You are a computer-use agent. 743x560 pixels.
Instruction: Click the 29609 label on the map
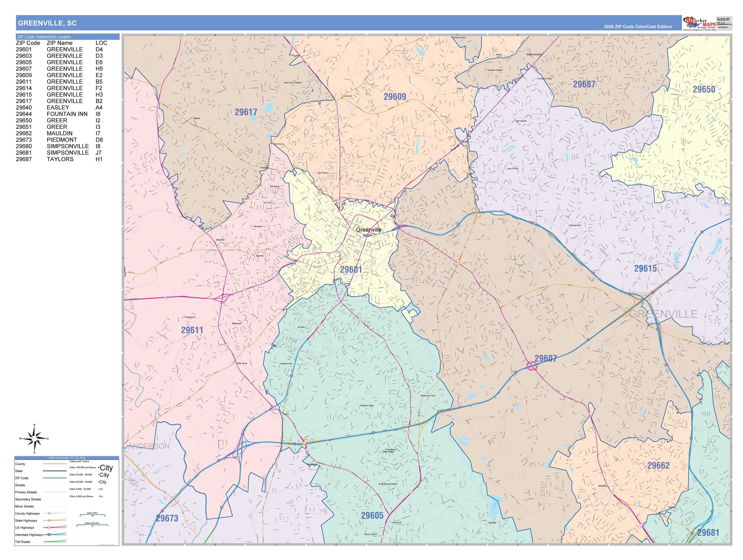click(x=395, y=97)
